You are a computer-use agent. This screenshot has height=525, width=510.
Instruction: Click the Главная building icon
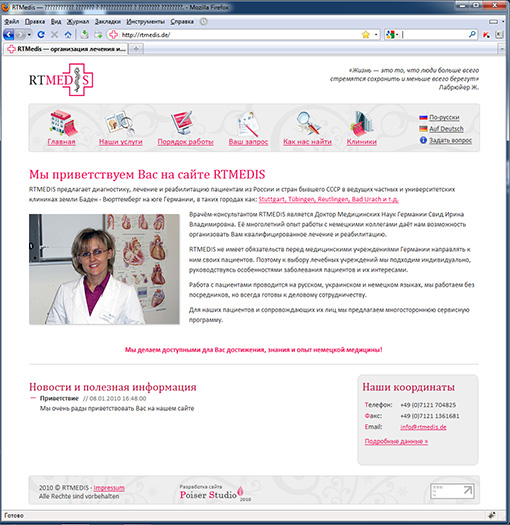coord(64,123)
